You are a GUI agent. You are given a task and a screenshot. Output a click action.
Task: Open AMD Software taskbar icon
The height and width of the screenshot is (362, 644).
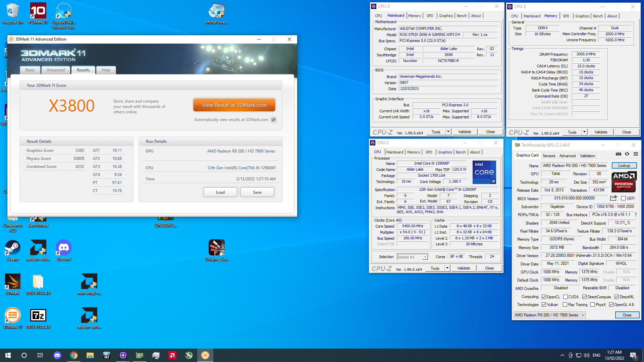[x=172, y=355]
